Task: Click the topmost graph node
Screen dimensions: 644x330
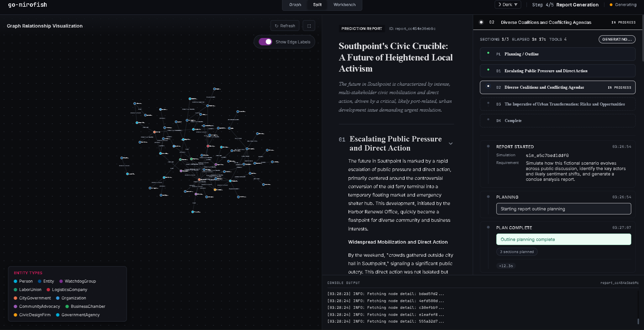Action: 215,89
